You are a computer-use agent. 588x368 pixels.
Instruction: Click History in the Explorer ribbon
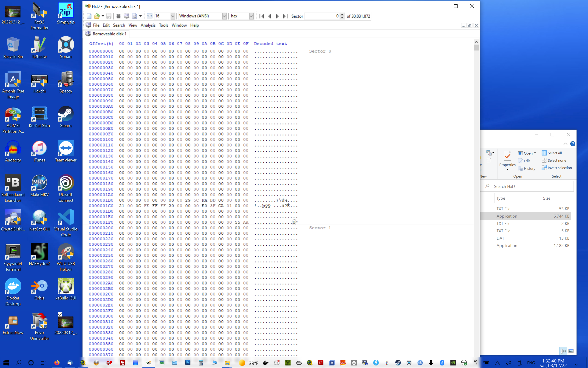click(x=527, y=168)
